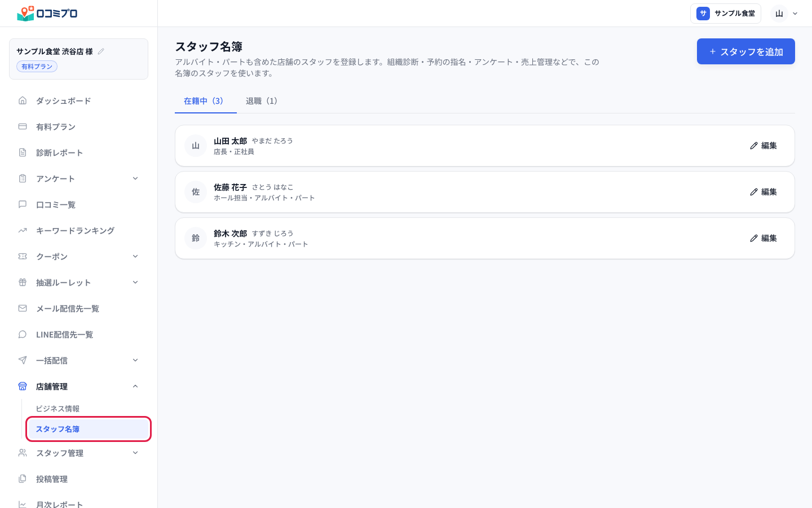Expand the アンケート submenu chevron
This screenshot has height=508, width=812.
pyautogui.click(x=135, y=178)
